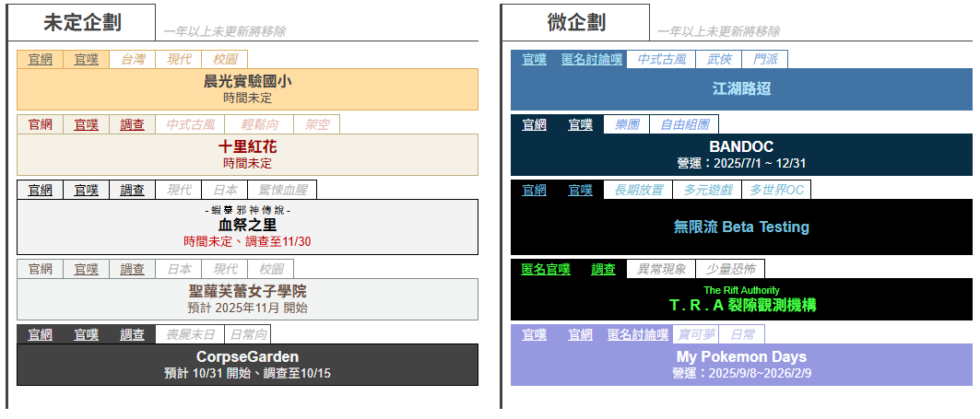Open 官網 link for 聖蘿芙蕾女子學院
The height and width of the screenshot is (419, 980).
(40, 269)
